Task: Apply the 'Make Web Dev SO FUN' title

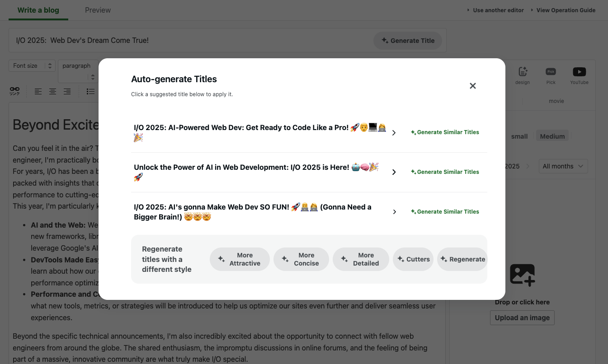Action: tap(253, 212)
